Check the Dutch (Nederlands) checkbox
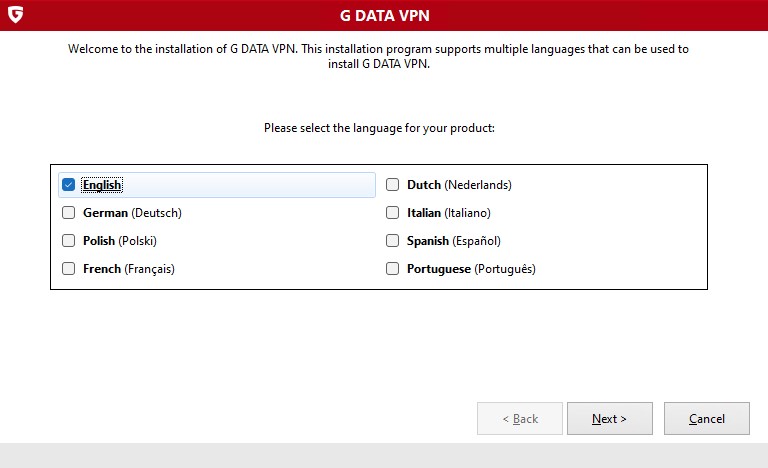This screenshot has width=768, height=468. tap(392, 185)
